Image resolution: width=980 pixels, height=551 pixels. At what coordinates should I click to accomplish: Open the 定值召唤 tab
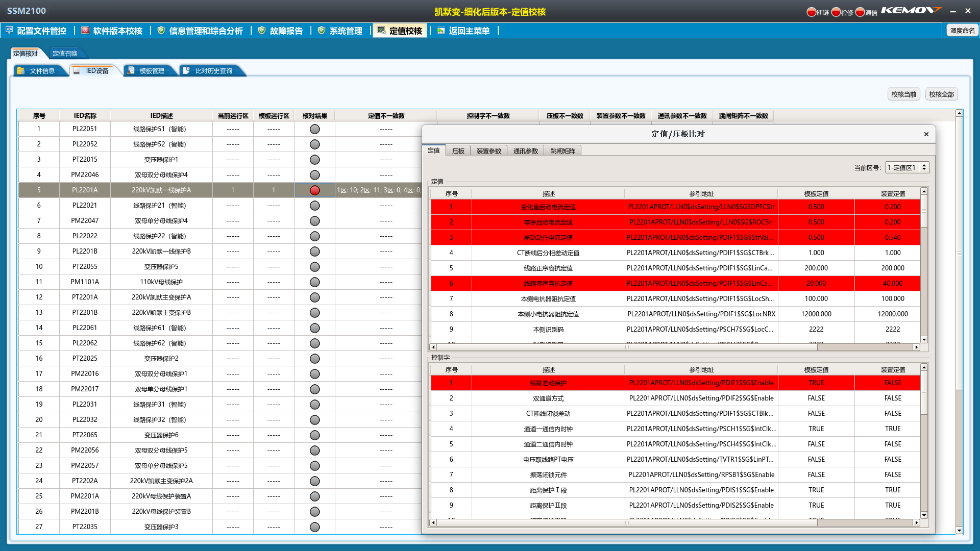pos(65,54)
